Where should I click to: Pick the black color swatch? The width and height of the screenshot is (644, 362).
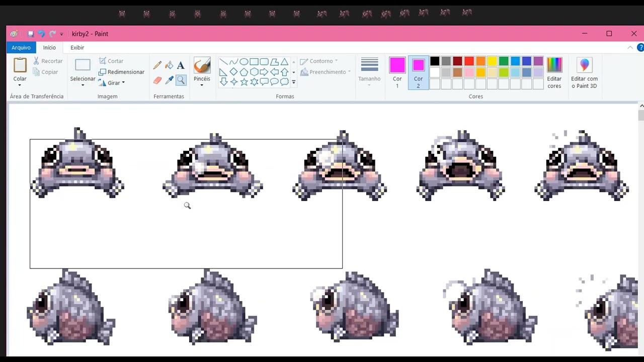[x=435, y=61]
